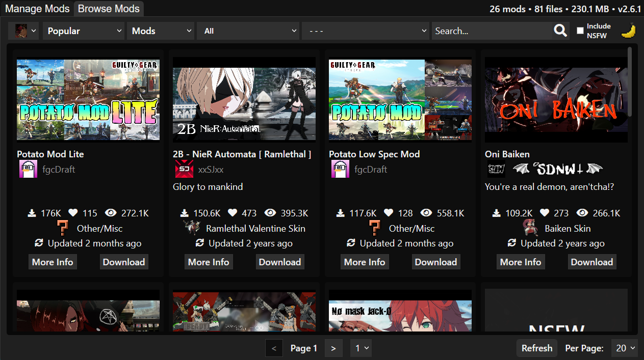
Task: Open the Potato Low Spec Mod thumbnail
Action: pyautogui.click(x=400, y=100)
